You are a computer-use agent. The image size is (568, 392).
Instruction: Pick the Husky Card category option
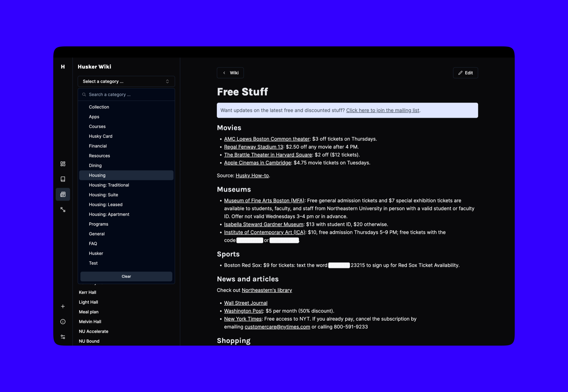coord(101,136)
